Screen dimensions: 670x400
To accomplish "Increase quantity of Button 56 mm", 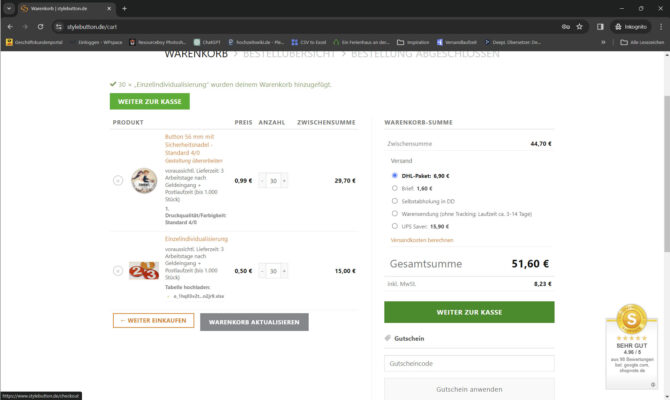I will point(285,181).
